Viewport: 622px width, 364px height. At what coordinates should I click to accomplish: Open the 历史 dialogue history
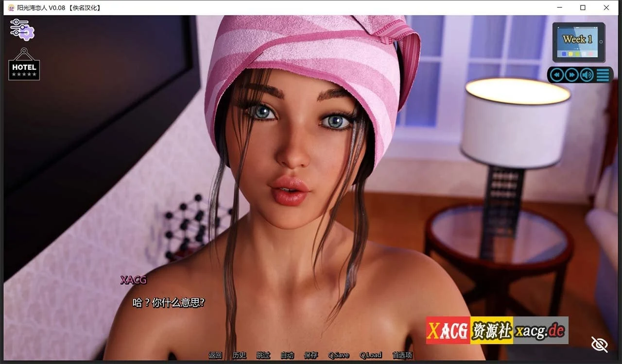[240, 355]
